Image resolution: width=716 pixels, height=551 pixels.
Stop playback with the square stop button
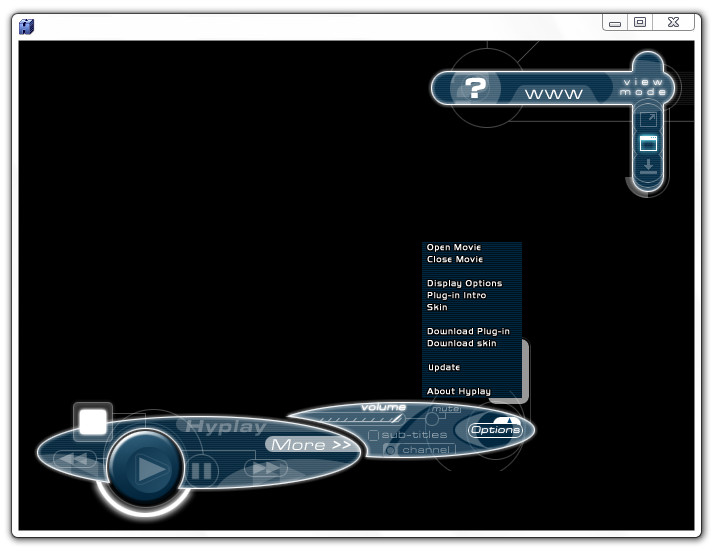pos(93,421)
